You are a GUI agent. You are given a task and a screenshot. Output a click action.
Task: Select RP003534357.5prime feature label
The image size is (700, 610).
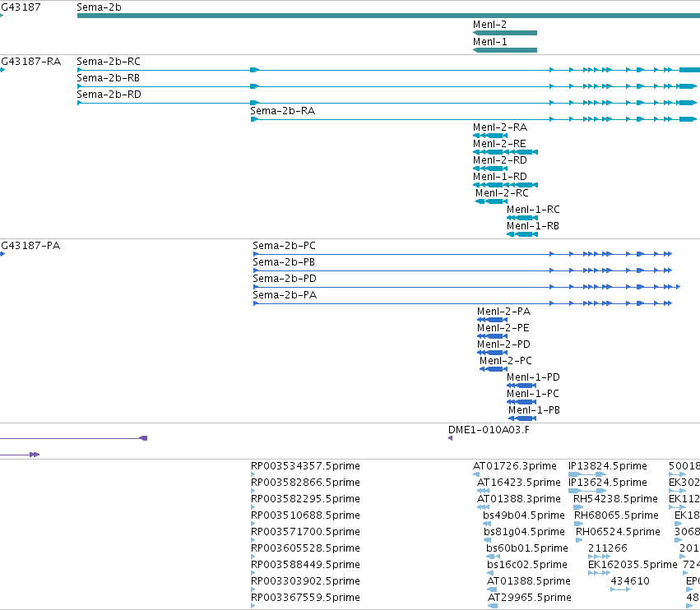305,466
